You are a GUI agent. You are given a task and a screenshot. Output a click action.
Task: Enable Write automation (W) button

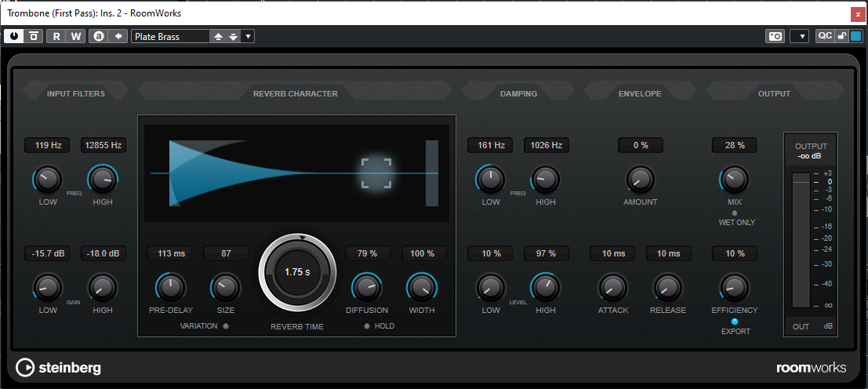tap(75, 36)
